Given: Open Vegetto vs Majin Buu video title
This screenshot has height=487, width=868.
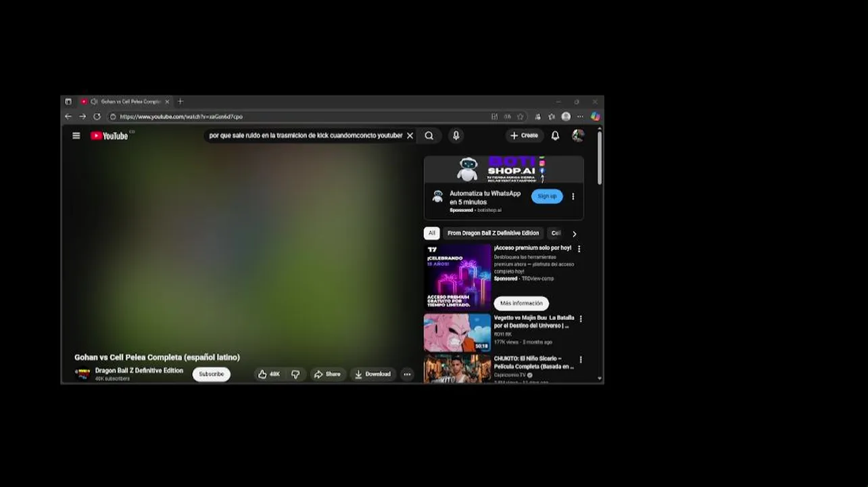Looking at the screenshot, I should [x=534, y=321].
